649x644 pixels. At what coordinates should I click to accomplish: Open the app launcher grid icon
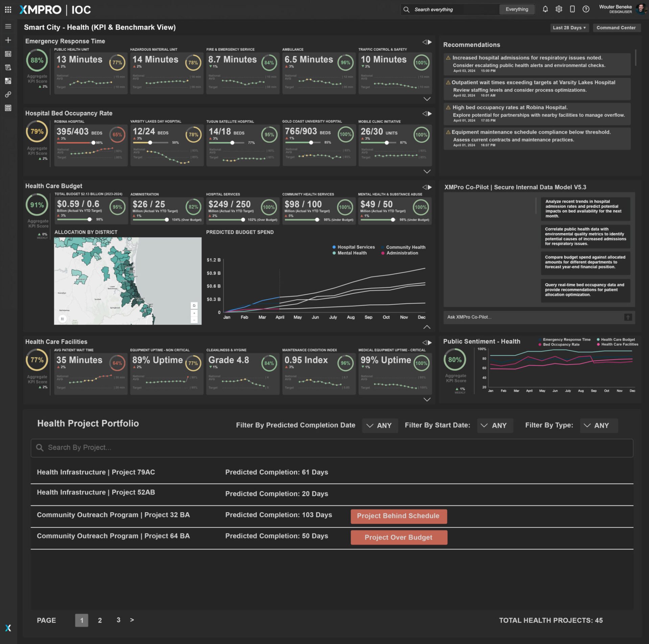point(8,9)
